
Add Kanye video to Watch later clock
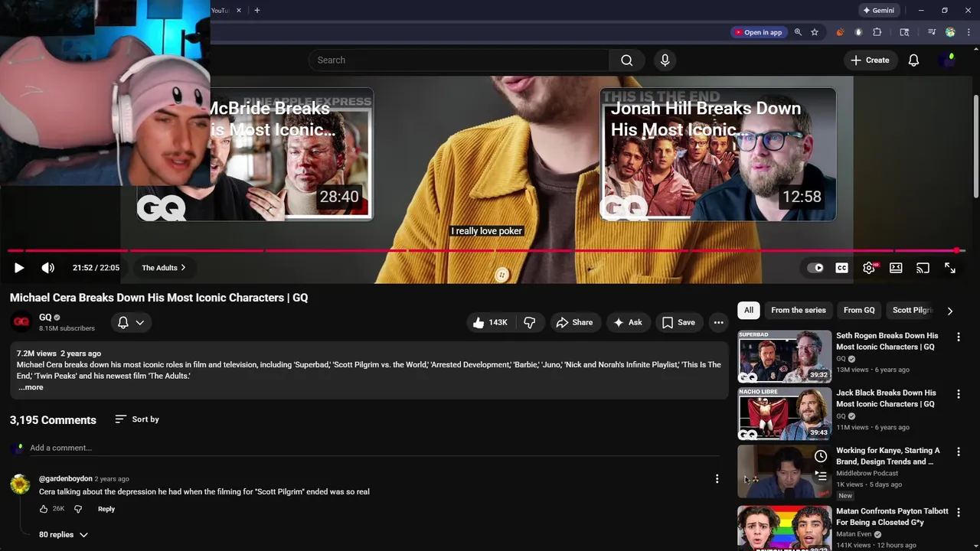821,456
